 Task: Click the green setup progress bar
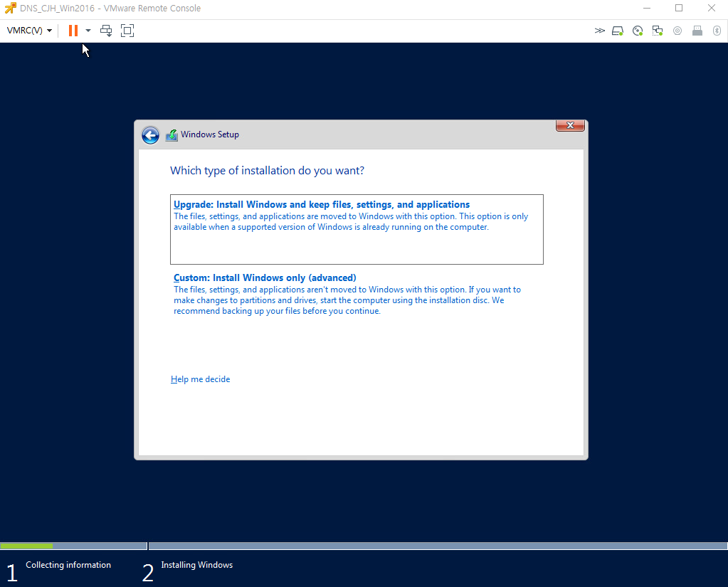26,546
